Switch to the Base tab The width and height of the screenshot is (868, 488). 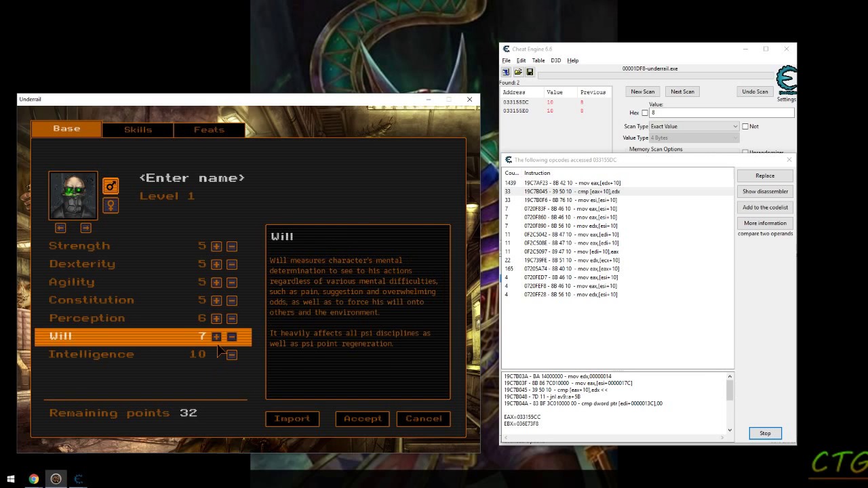click(66, 129)
